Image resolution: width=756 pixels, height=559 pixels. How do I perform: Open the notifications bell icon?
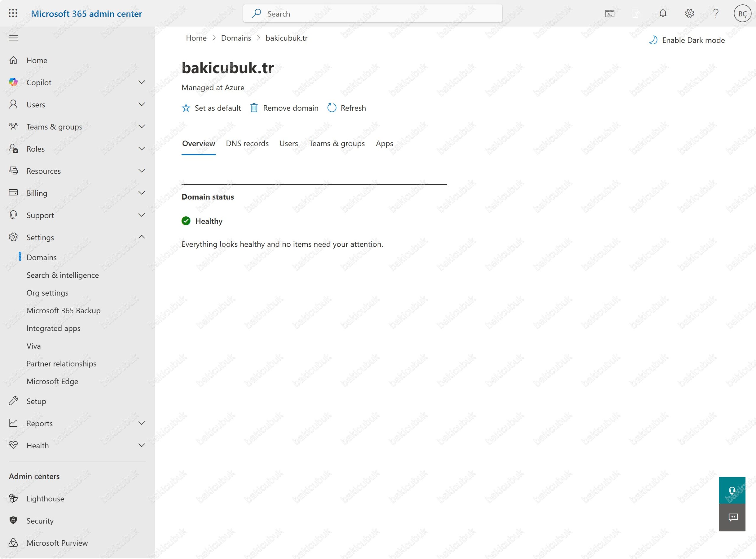pos(663,14)
